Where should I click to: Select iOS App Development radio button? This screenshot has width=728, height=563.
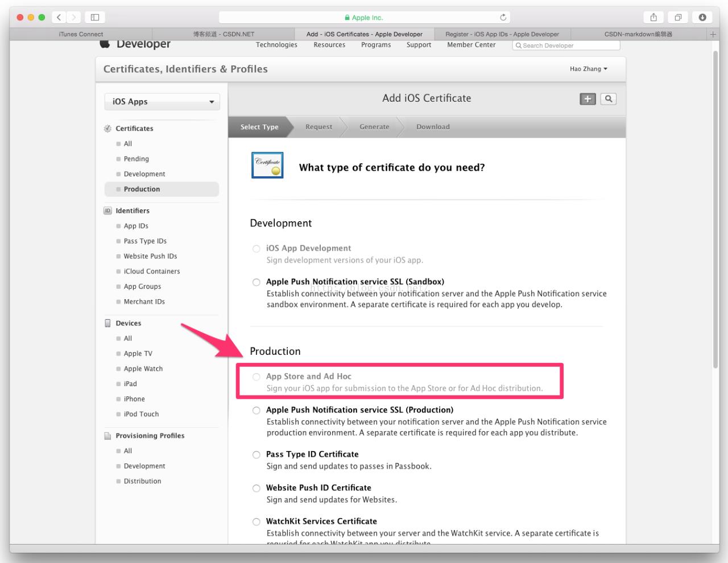pyautogui.click(x=257, y=249)
